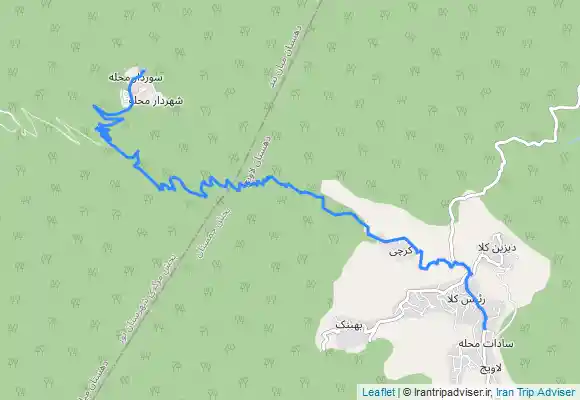Viewport: 580px width, 400px height.
Task: Click the بخش مرکزی شهرستان نور boundary label
Action: (x=148, y=296)
